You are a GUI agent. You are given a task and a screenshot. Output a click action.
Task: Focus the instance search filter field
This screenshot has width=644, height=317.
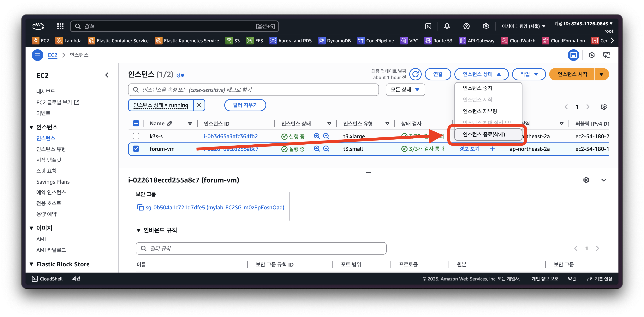tap(253, 90)
